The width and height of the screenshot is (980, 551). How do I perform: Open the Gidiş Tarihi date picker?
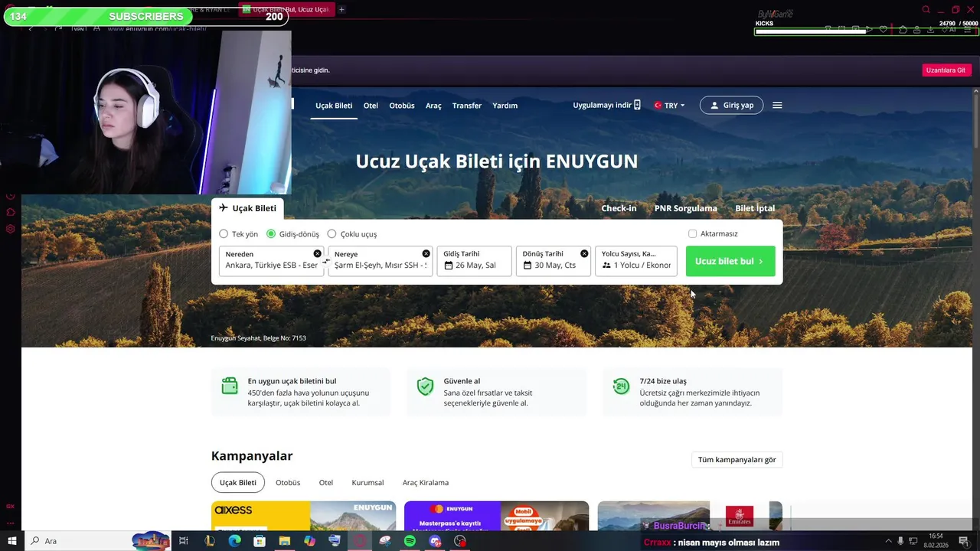tap(474, 261)
